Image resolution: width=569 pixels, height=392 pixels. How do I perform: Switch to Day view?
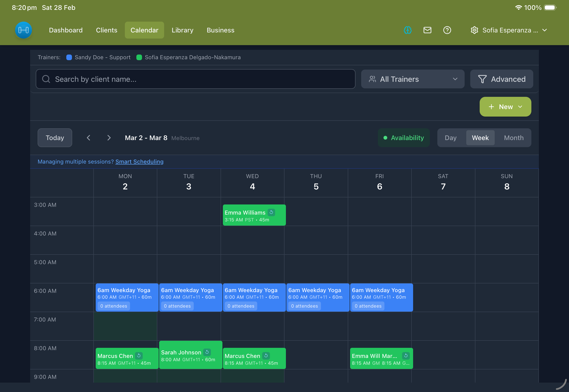pyautogui.click(x=450, y=138)
